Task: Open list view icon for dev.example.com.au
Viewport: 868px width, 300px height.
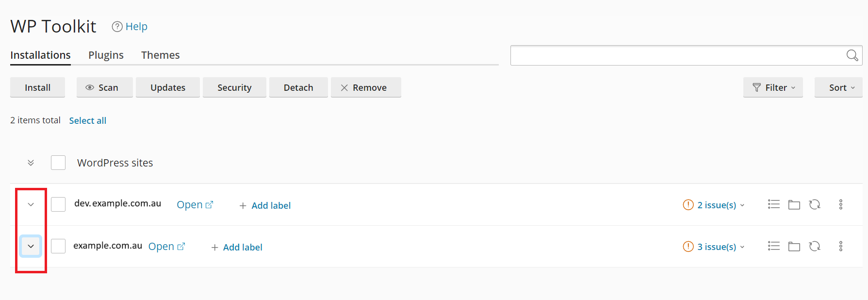Action: pos(774,204)
